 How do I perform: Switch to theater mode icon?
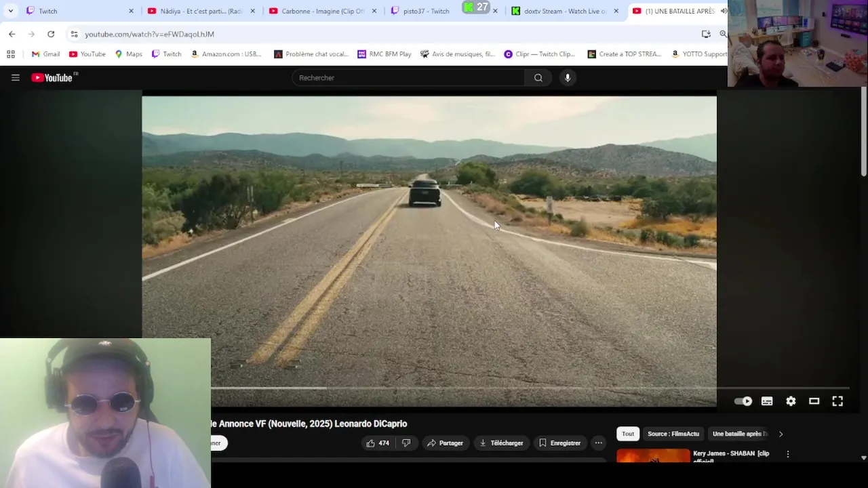coord(814,401)
